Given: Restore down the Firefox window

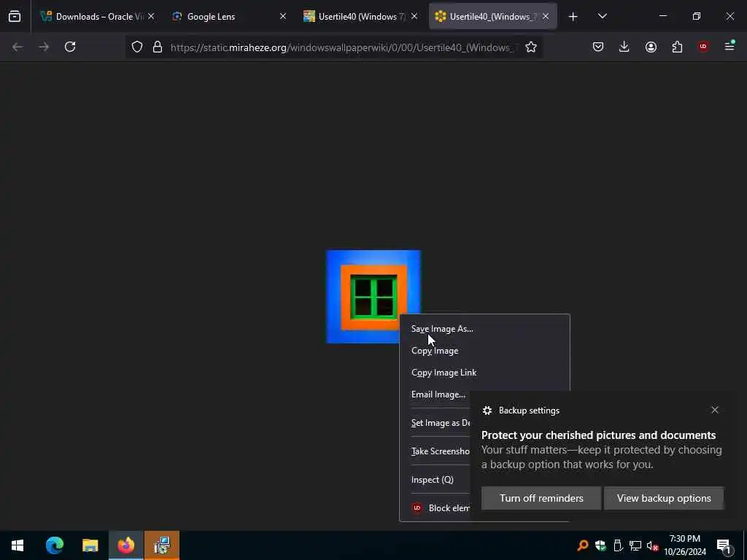Looking at the screenshot, I should 697,16.
